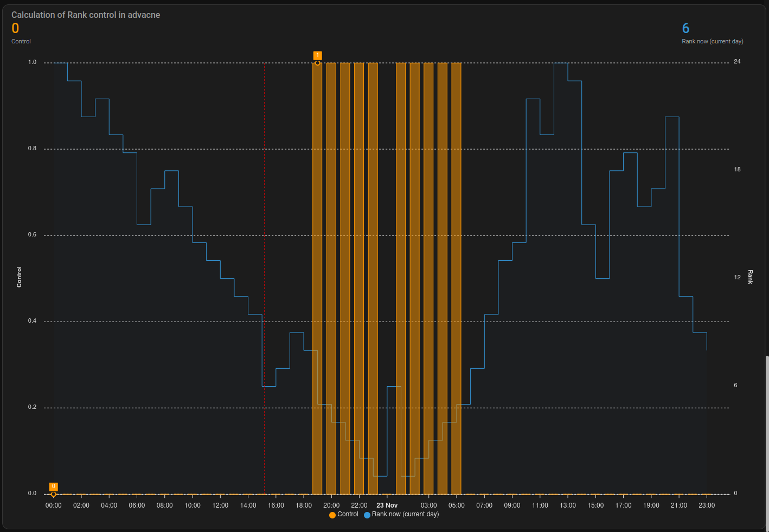
Task: Click the rotated 'Rank' right axis title
Action: click(751, 277)
